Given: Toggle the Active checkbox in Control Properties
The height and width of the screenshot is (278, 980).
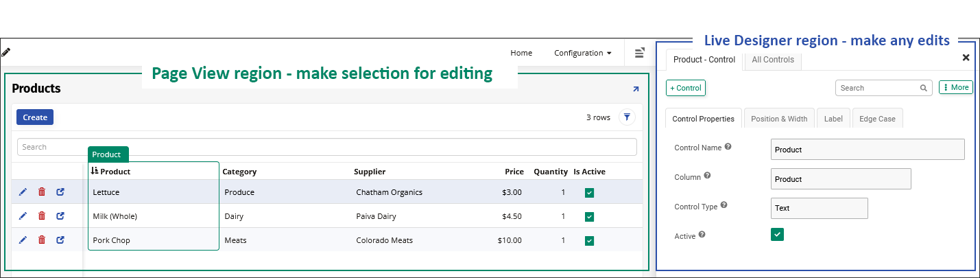Looking at the screenshot, I should point(777,235).
